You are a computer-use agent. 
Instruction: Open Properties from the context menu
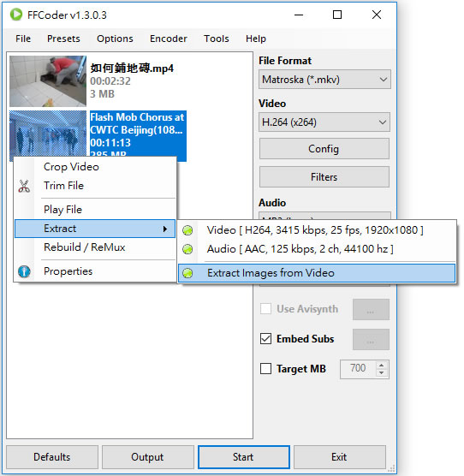point(95,271)
